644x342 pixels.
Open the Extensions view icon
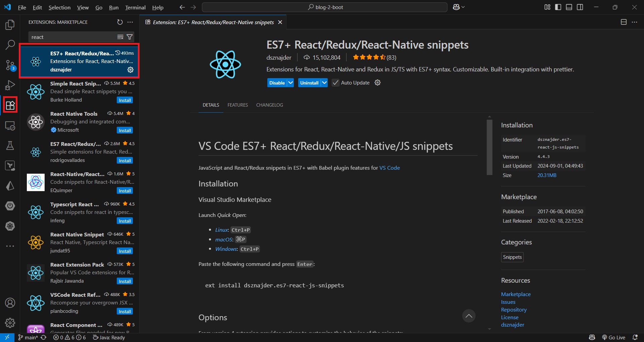coord(10,105)
